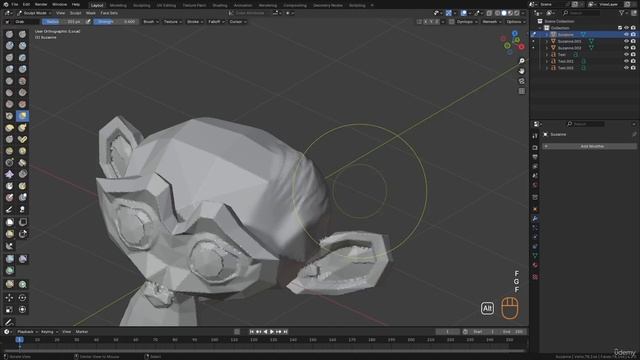640x360 pixels.
Task: Select the Move transform tool
Action: click(9, 298)
